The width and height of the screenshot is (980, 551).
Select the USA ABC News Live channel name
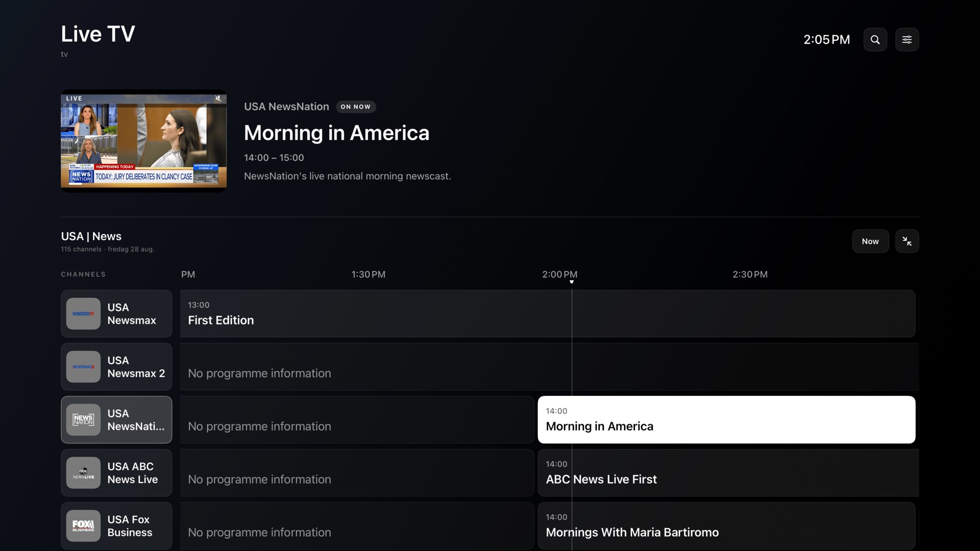point(133,473)
